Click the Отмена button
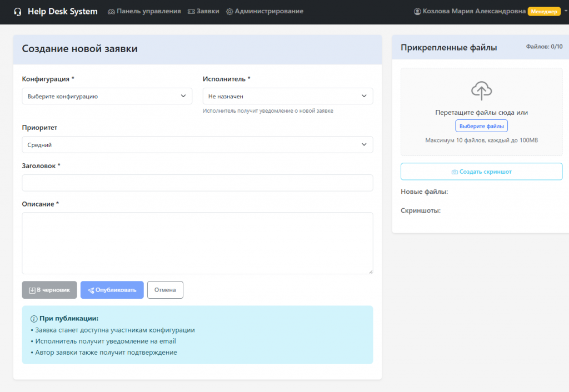Screen dimensions: 569x392 pos(165,290)
